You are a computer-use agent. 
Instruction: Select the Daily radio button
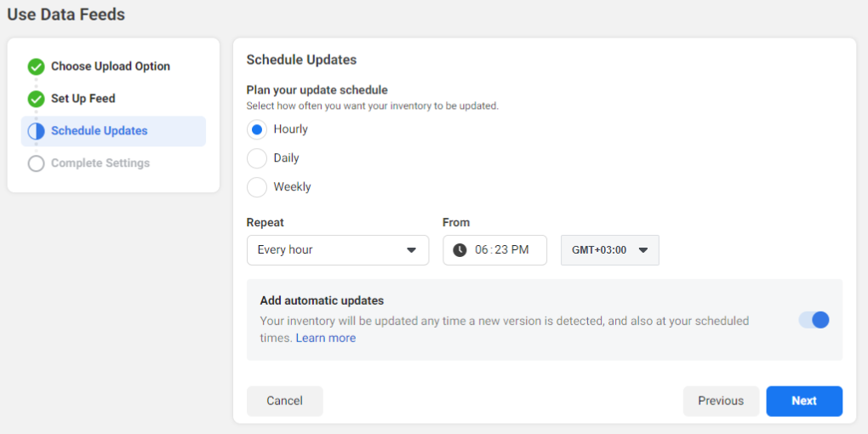pos(256,158)
